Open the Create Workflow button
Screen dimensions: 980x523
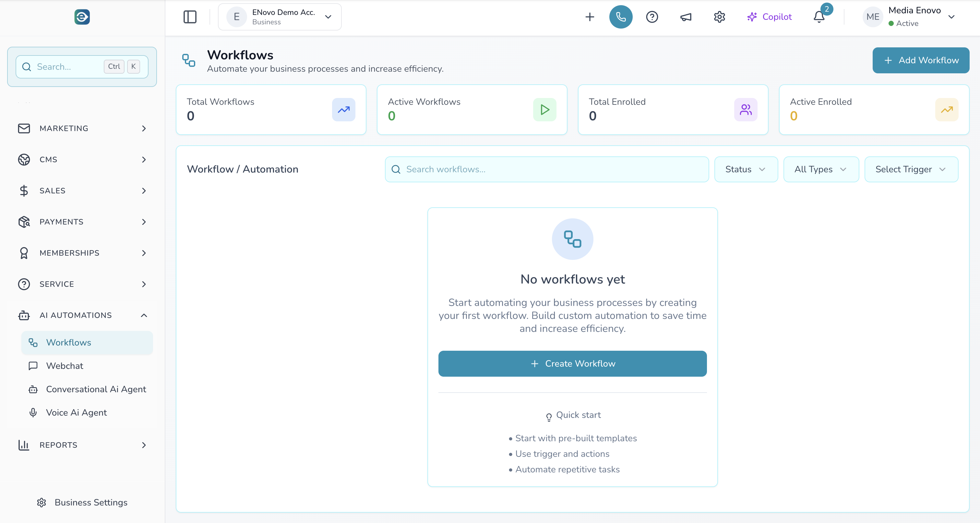click(572, 363)
